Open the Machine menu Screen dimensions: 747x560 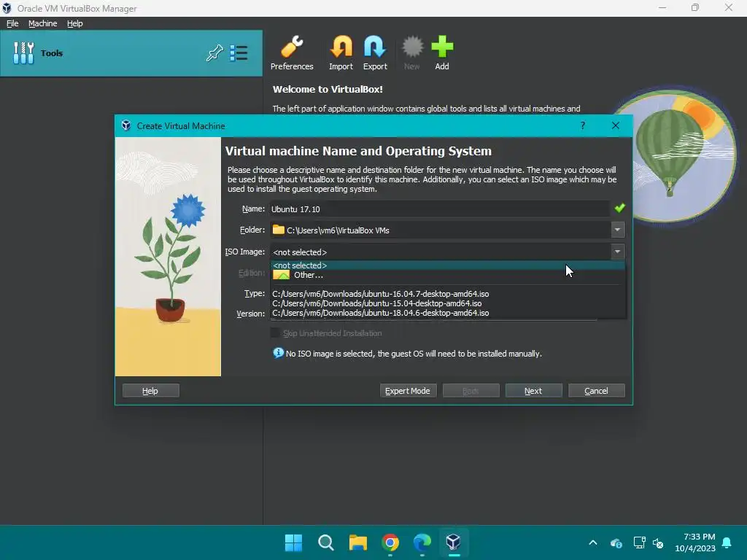click(x=42, y=23)
